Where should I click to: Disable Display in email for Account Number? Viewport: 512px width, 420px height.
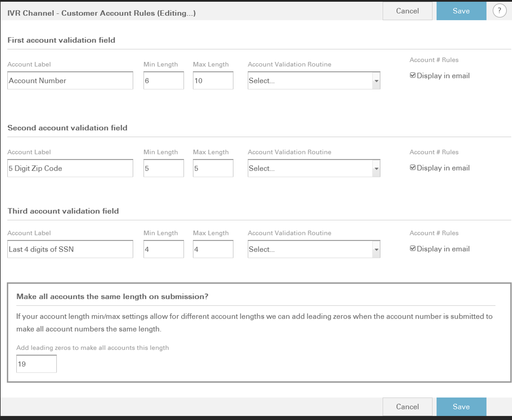point(413,75)
